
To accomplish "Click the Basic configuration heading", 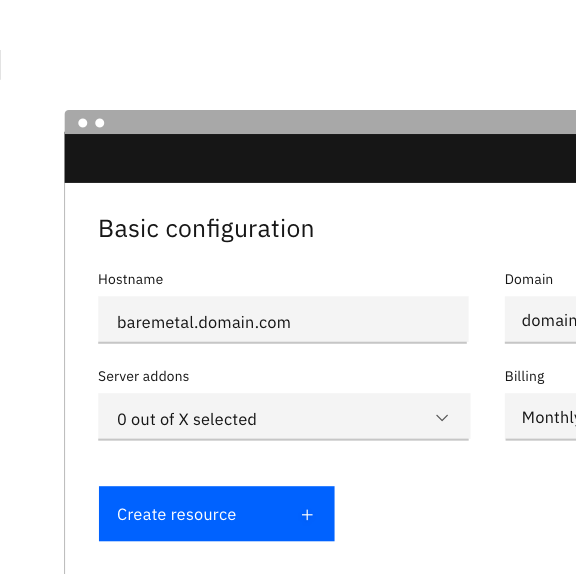I will point(206,229).
